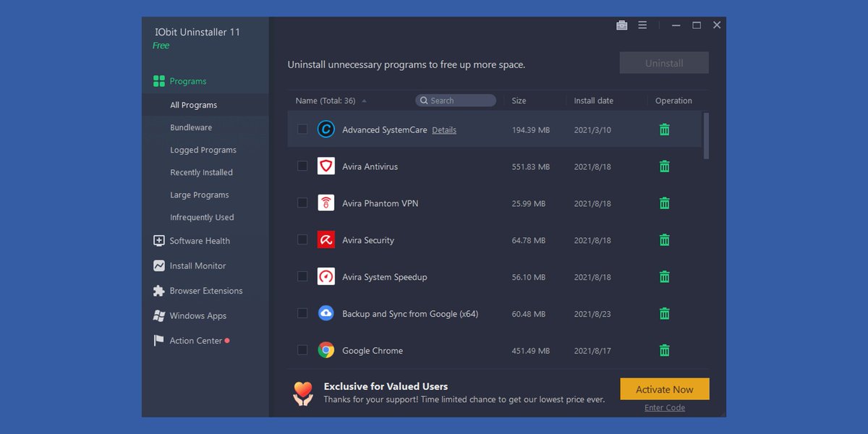Click the Google Chrome app icon

[326, 351]
